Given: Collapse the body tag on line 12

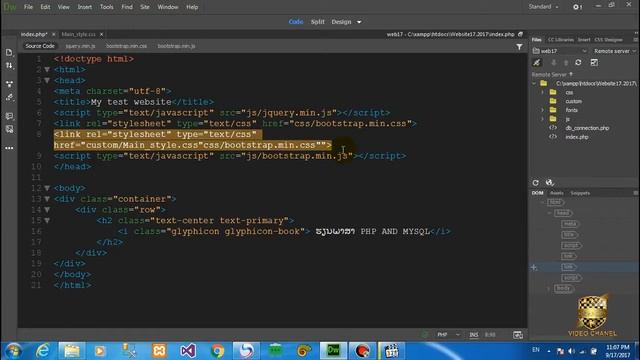Looking at the screenshot, I should click(47, 188).
